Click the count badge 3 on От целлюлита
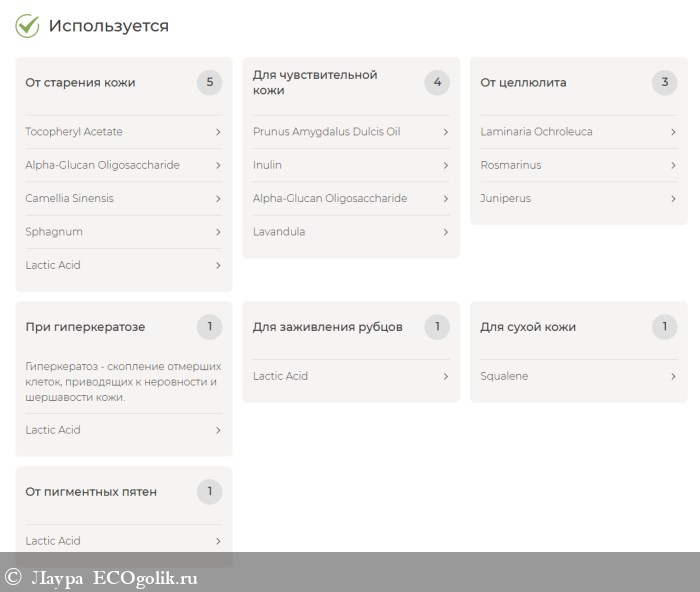 [664, 83]
